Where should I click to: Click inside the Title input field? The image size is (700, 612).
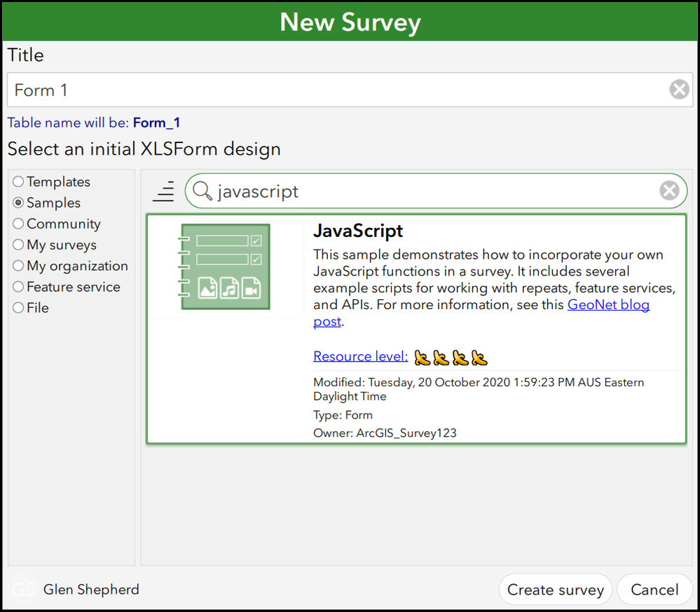280,89
